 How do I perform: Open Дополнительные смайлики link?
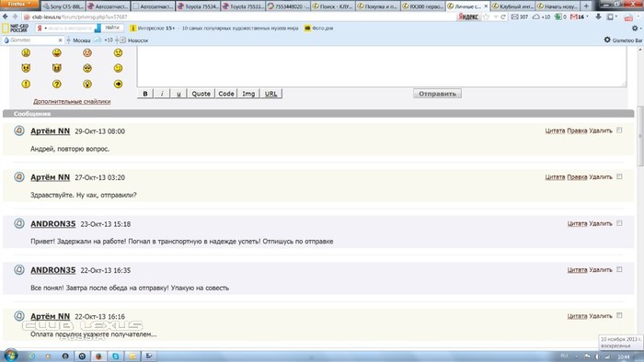[72, 101]
